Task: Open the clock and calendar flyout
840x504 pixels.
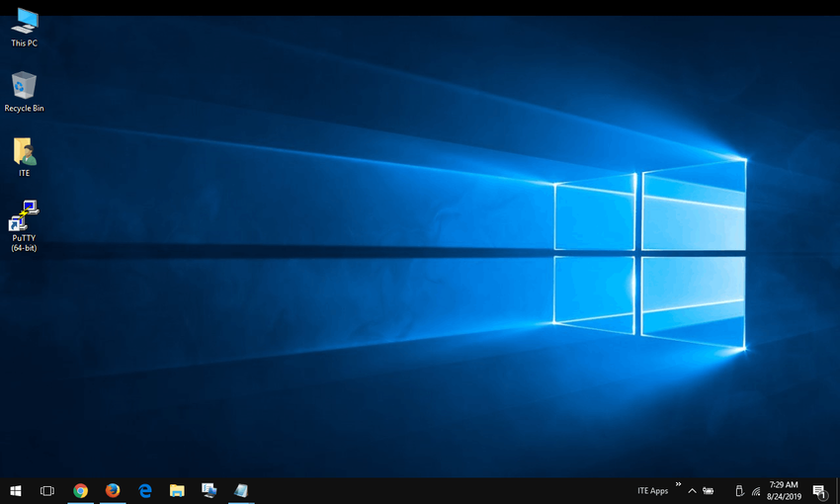Action: coord(787,491)
